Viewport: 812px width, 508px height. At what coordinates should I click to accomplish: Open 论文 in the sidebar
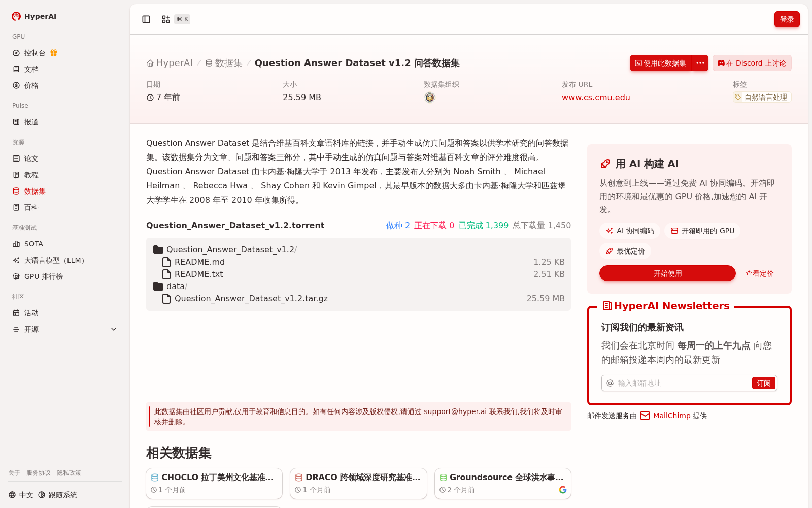[x=65, y=158]
